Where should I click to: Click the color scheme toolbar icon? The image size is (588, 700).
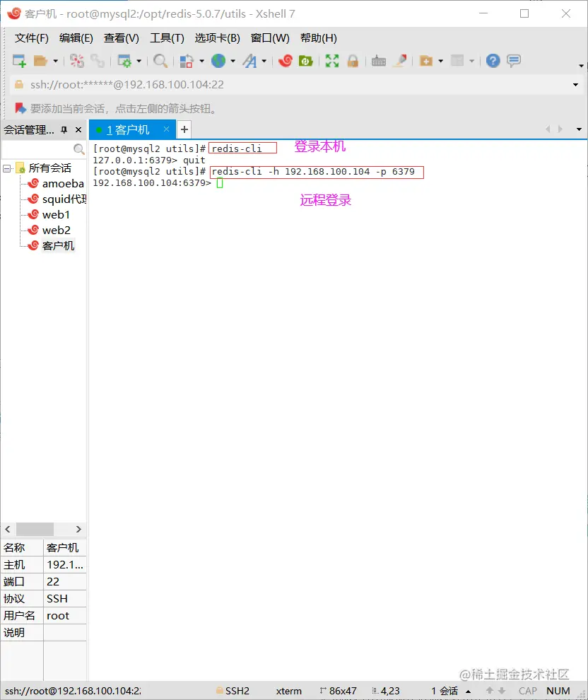[187, 61]
